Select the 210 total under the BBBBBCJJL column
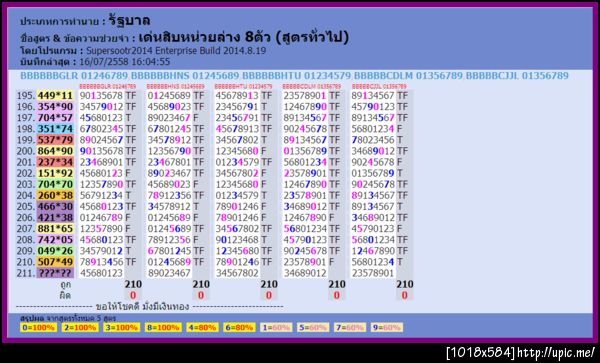This screenshot has width=600, height=363. point(404,284)
